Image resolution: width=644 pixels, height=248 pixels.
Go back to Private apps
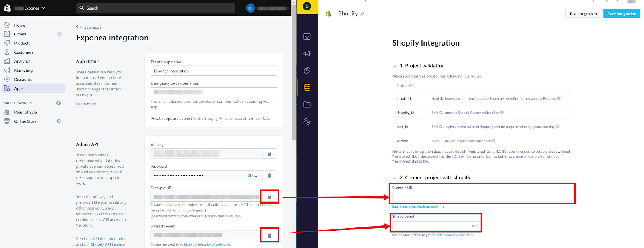[89, 27]
